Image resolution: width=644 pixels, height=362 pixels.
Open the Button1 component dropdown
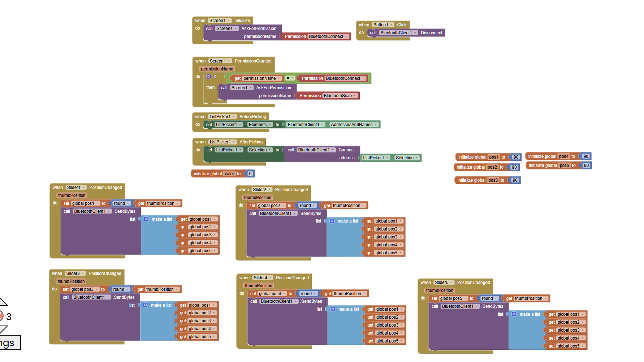point(383,25)
